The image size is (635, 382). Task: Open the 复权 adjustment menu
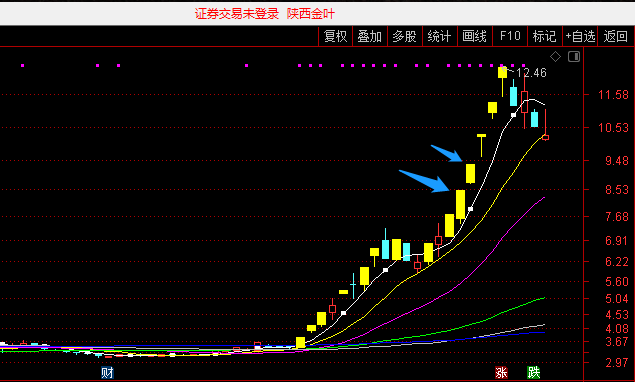(335, 36)
